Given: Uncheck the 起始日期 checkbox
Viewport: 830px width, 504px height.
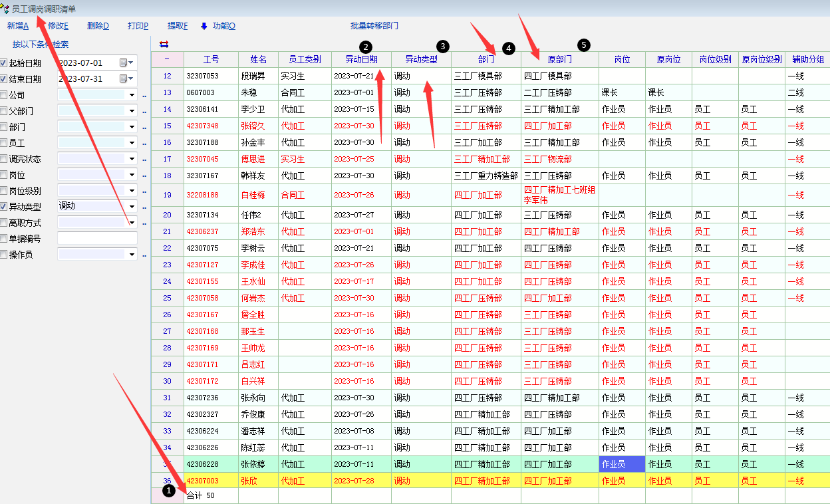Looking at the screenshot, I should tap(4, 63).
